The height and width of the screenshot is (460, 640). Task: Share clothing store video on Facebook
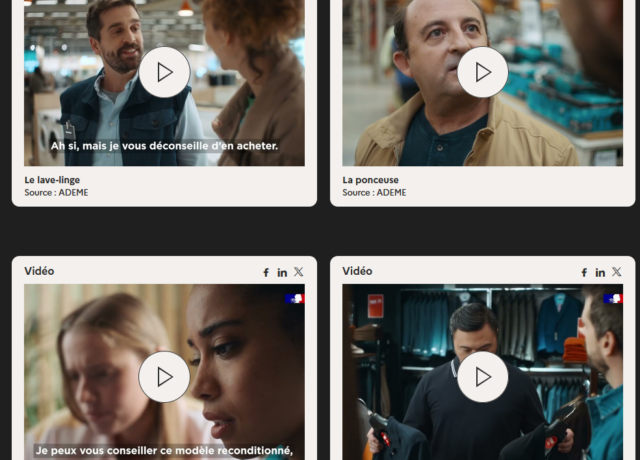tap(584, 272)
